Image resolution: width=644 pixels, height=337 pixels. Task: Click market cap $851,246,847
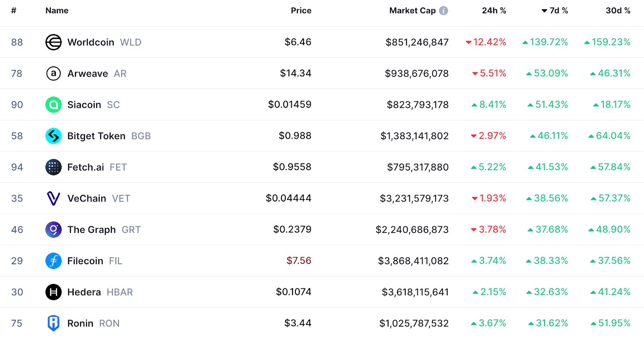(417, 42)
